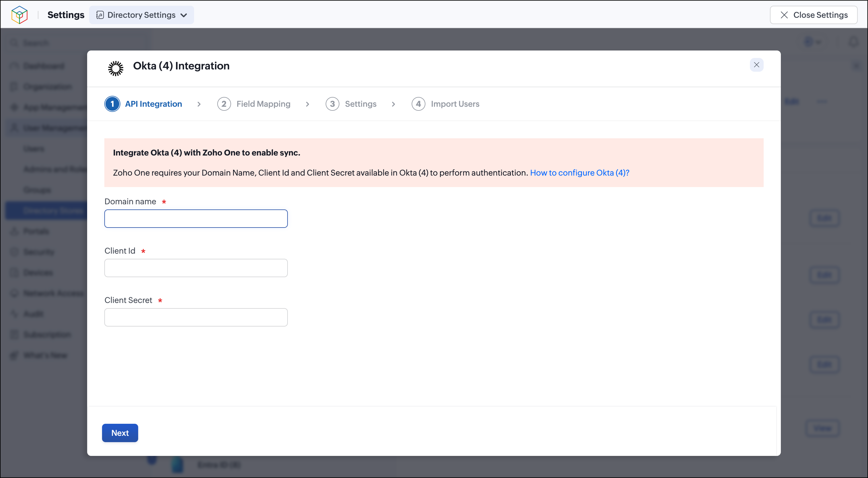
Task: Click the Client Secret label
Action: [128, 300]
